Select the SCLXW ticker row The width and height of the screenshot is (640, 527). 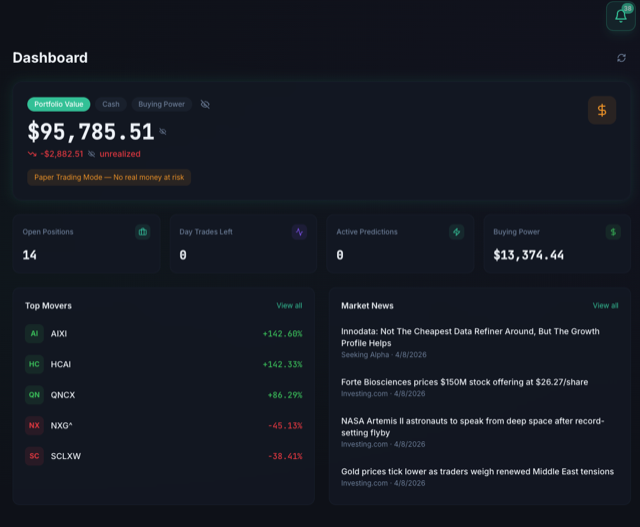[x=164, y=456]
